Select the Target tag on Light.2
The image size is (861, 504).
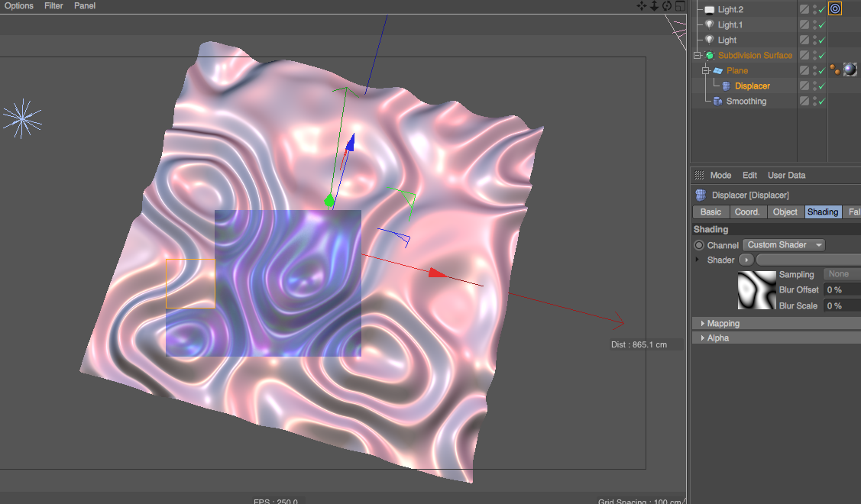click(x=835, y=9)
